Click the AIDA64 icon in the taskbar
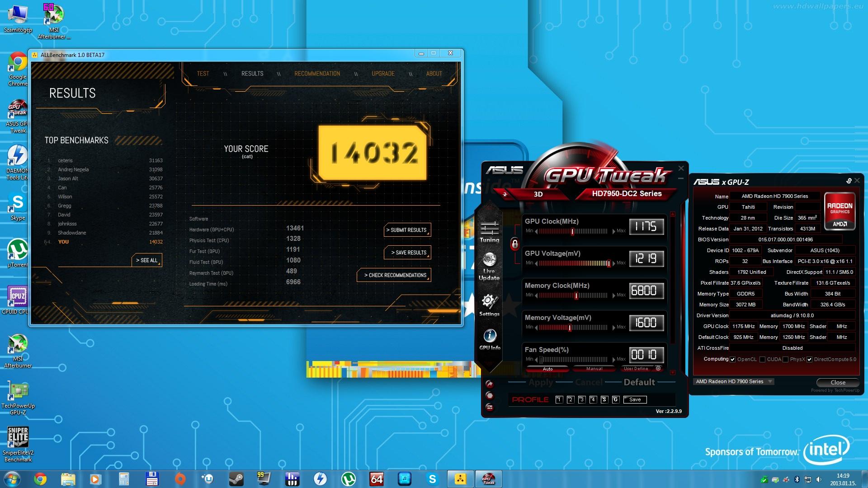Screen dimensions: 868x488 (377, 479)
